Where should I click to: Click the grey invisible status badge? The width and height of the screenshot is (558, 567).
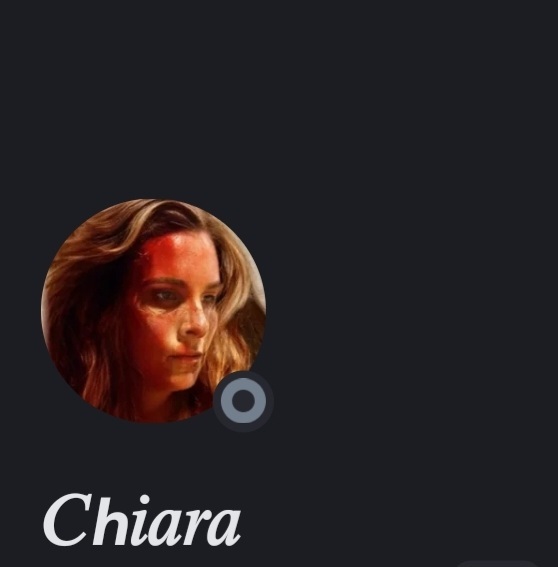tap(243, 401)
